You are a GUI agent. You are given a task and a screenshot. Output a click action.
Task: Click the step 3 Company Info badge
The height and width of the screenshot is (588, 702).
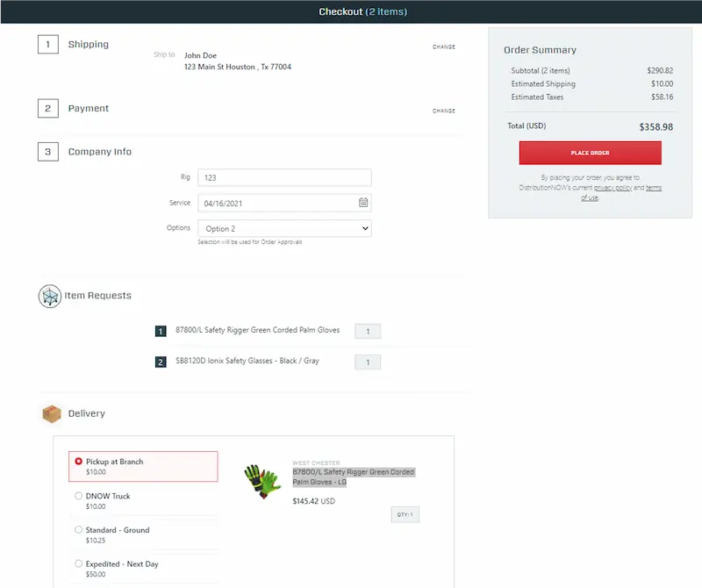[x=48, y=152]
